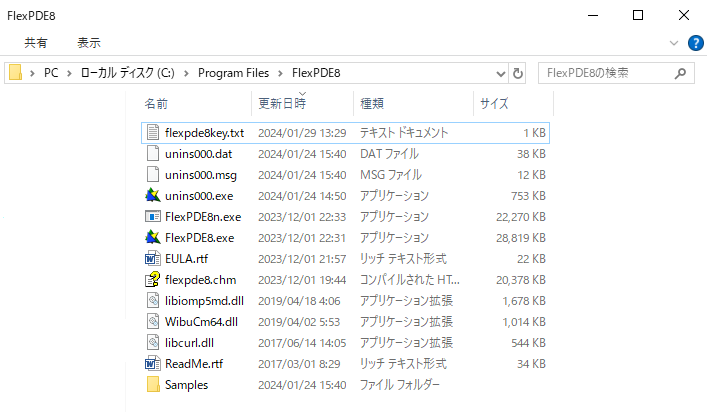Click the WibuCm64.dll file icon
Viewport: 708px width, 412px height.
tap(153, 321)
